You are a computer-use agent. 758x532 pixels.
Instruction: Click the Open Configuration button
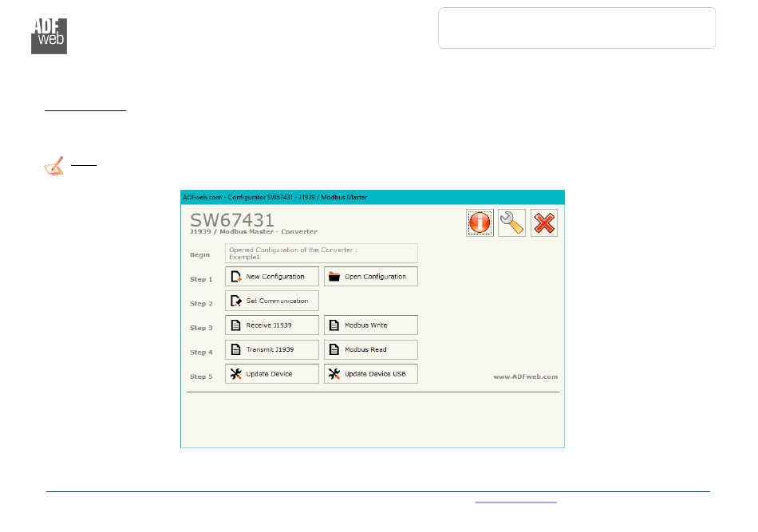click(371, 277)
